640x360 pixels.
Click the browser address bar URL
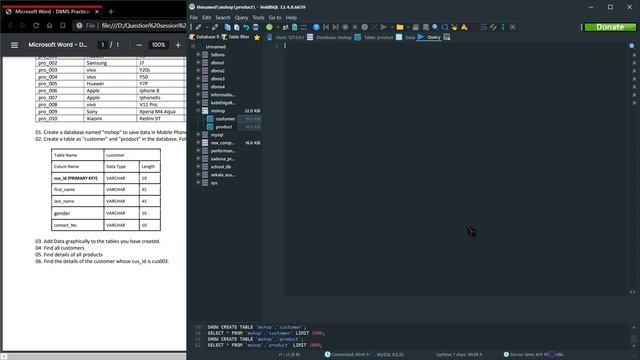[x=144, y=25]
